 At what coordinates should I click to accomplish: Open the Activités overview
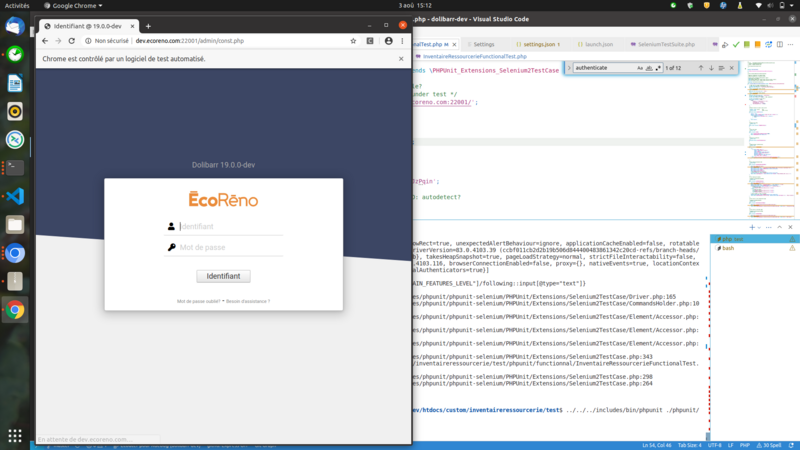[x=17, y=6]
